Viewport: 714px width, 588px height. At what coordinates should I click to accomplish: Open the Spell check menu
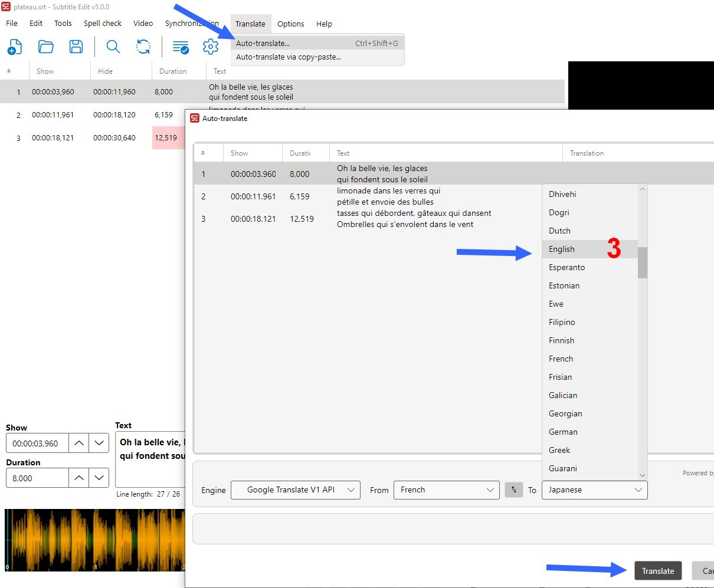click(x=103, y=24)
